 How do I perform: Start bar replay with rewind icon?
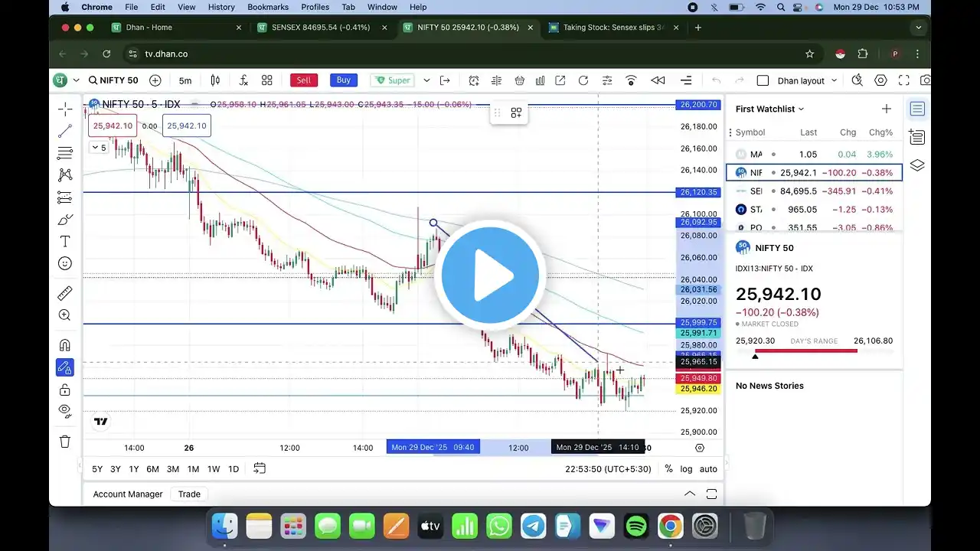tap(658, 80)
